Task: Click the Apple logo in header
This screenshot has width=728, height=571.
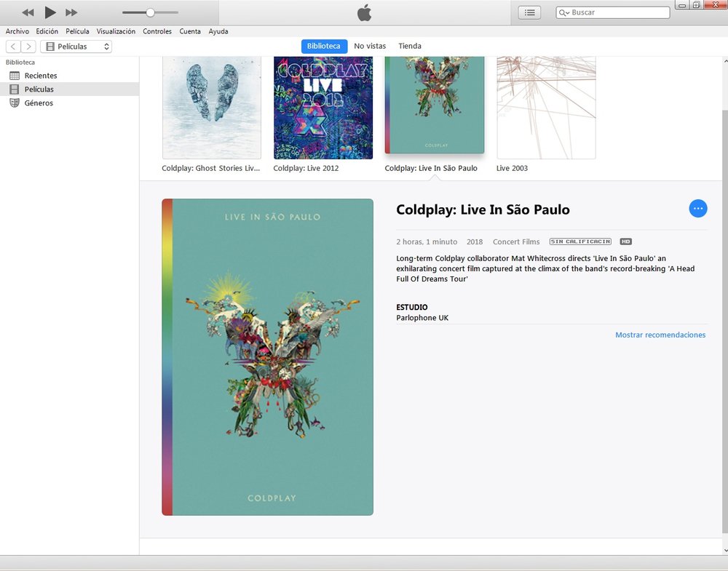Action: coord(365,12)
